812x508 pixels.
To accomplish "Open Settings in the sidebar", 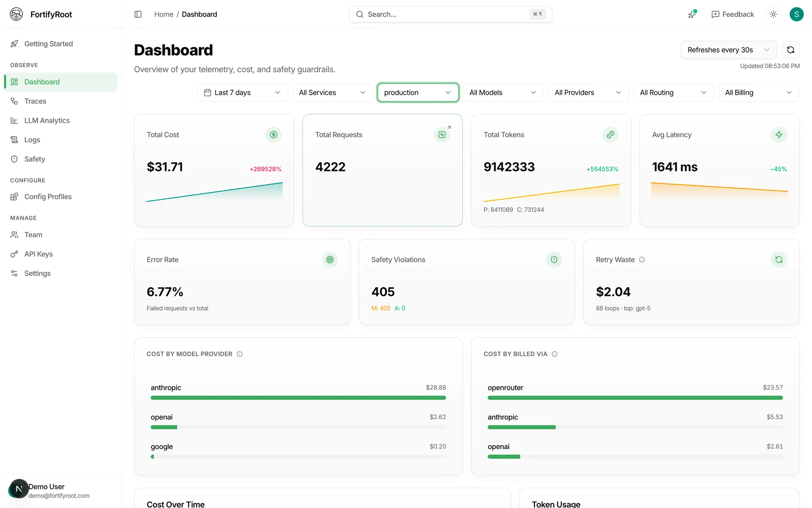I will tap(61, 274).
